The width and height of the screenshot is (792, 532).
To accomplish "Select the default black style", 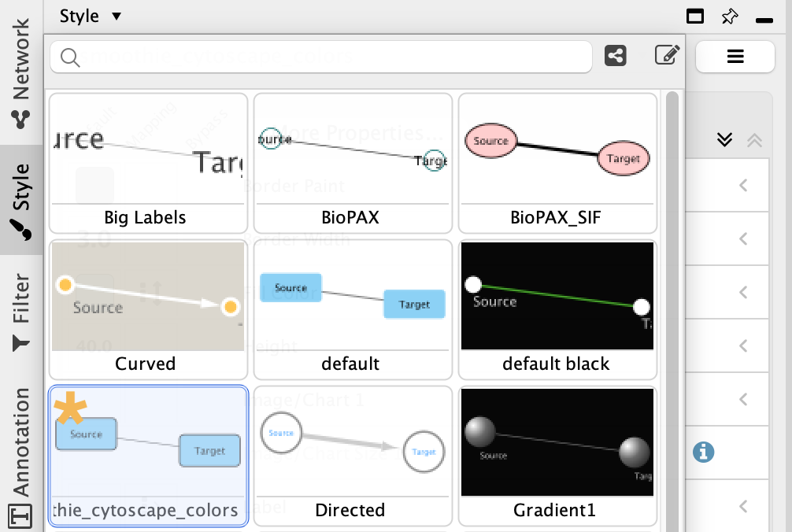I will (557, 308).
